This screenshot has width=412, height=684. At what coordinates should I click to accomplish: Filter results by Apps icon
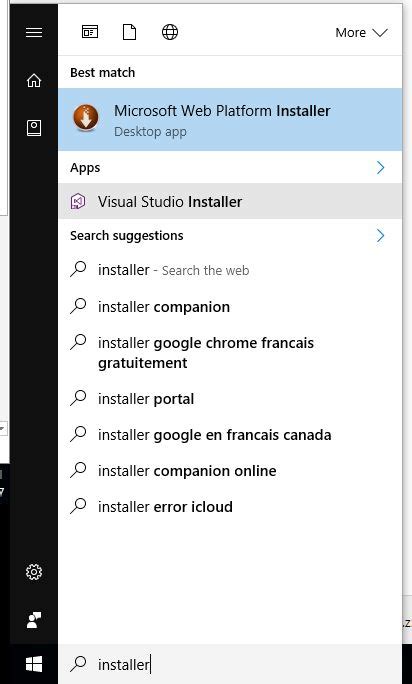(x=90, y=32)
